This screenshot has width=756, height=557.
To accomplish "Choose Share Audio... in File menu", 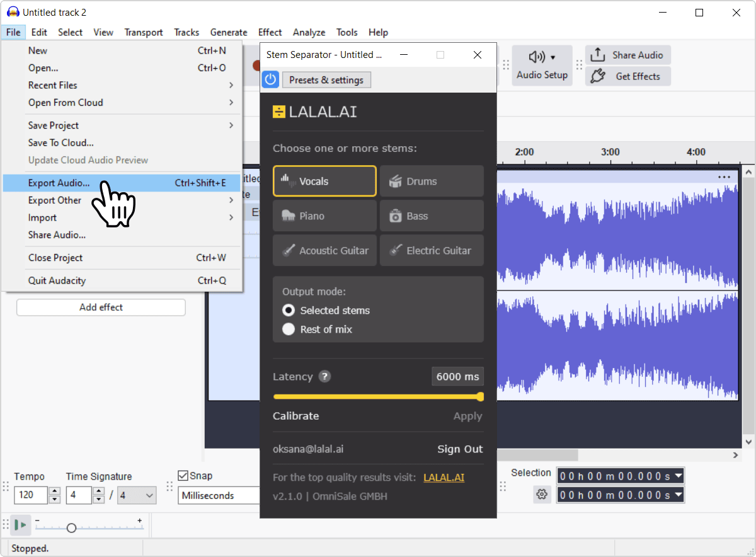I will (x=122, y=234).
